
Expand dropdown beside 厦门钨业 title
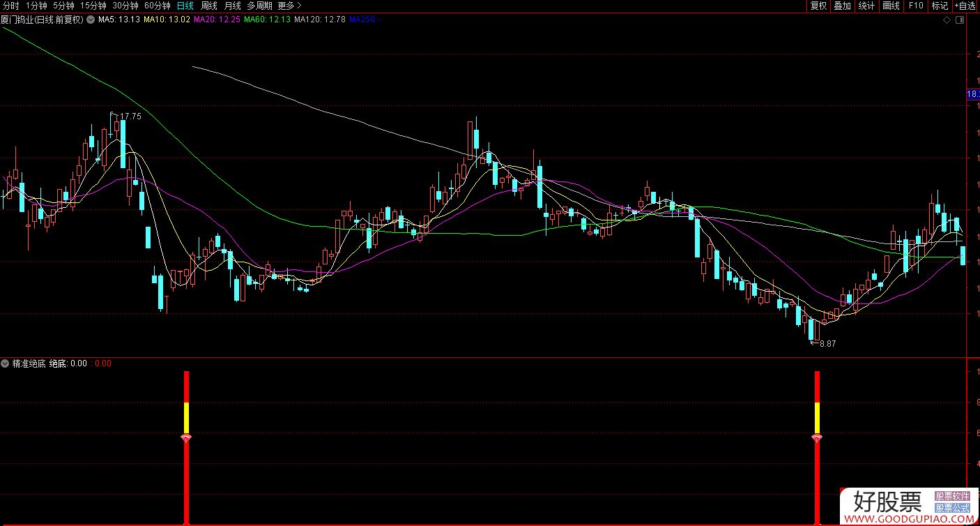90,20
